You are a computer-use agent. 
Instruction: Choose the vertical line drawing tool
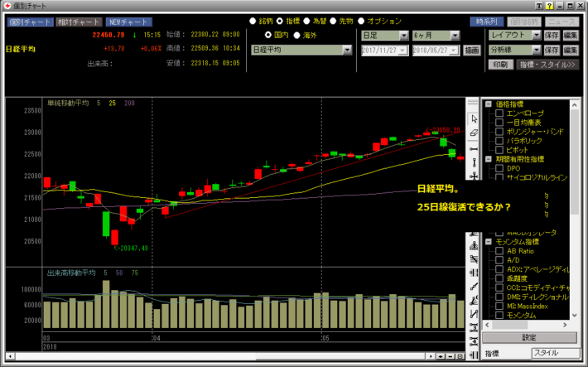click(474, 162)
